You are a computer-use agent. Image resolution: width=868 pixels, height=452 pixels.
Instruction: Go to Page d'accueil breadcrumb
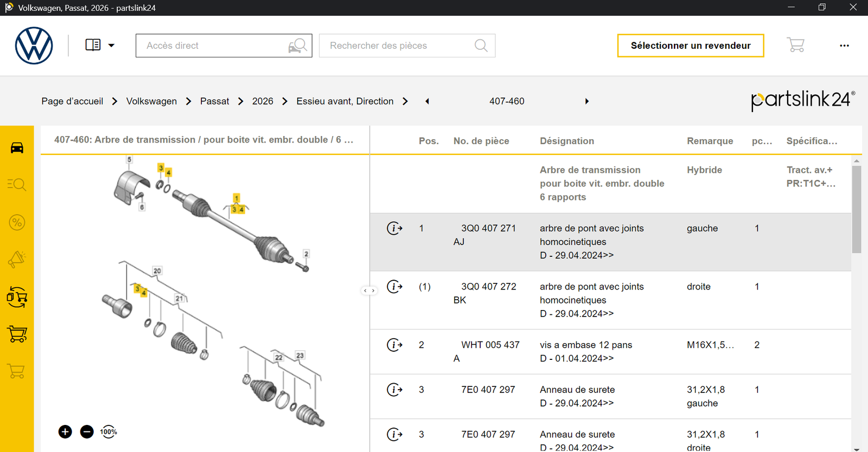pyautogui.click(x=72, y=101)
